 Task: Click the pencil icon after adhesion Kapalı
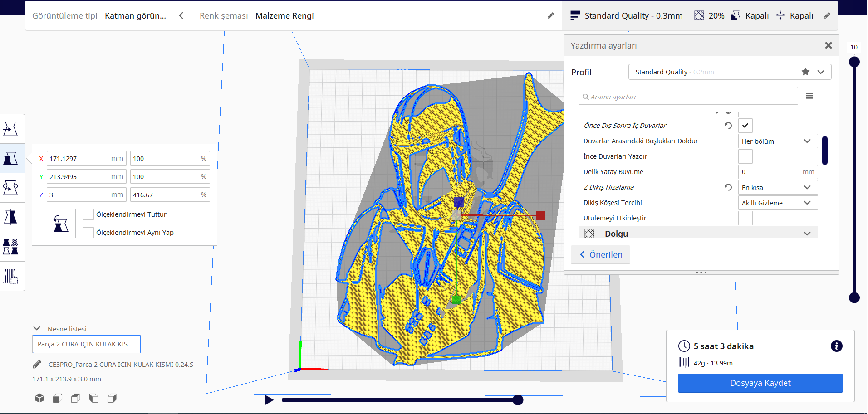point(827,16)
